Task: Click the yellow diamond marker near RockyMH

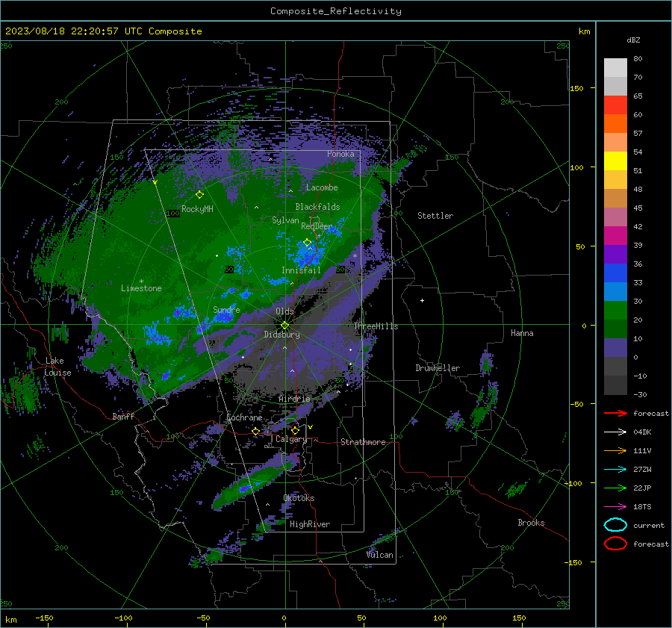Action: click(199, 195)
